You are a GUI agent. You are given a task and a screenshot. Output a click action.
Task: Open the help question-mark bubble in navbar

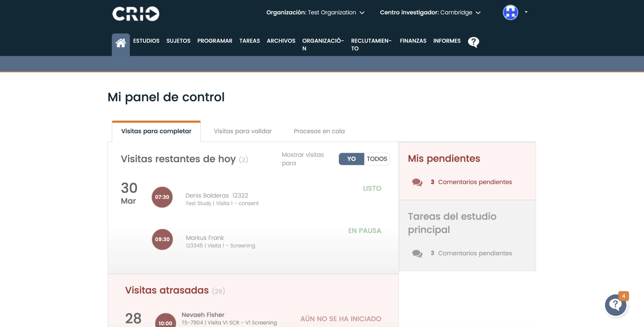click(x=473, y=42)
